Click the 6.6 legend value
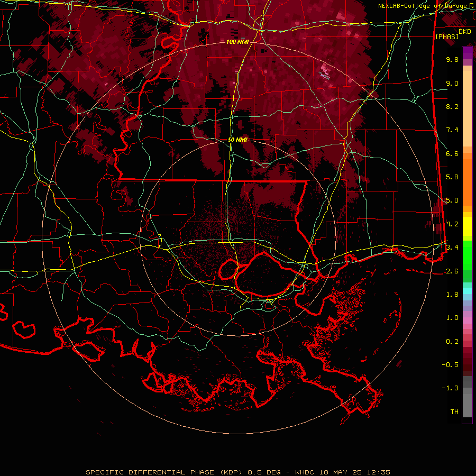This screenshot has width=476, height=476. (x=452, y=153)
